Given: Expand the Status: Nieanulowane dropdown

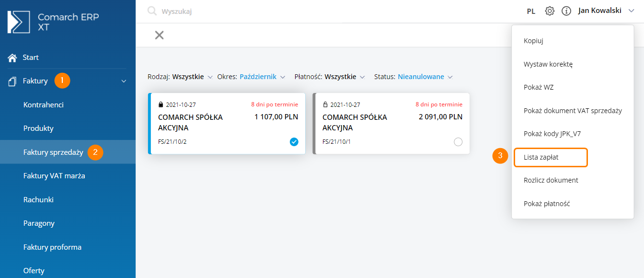Looking at the screenshot, I should click(x=413, y=77).
